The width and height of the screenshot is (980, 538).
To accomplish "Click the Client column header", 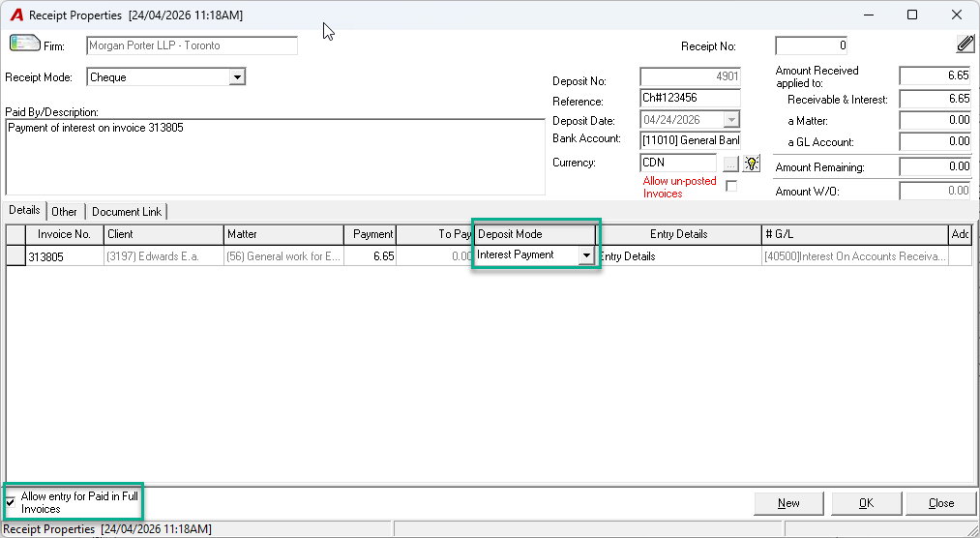I will pyautogui.click(x=163, y=234).
